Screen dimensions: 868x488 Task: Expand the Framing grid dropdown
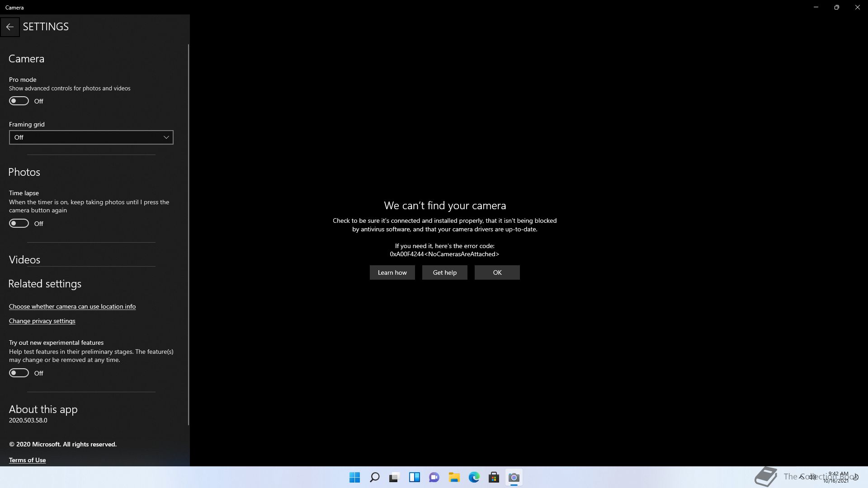[x=91, y=137]
